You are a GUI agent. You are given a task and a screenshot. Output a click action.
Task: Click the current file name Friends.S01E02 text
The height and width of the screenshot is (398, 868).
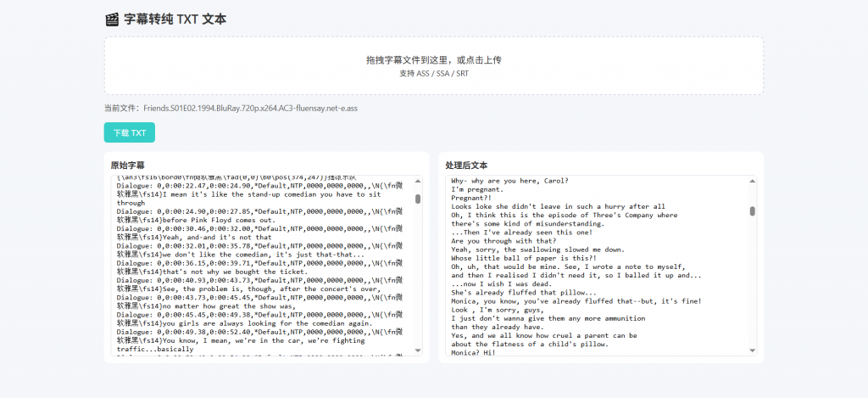pos(250,108)
